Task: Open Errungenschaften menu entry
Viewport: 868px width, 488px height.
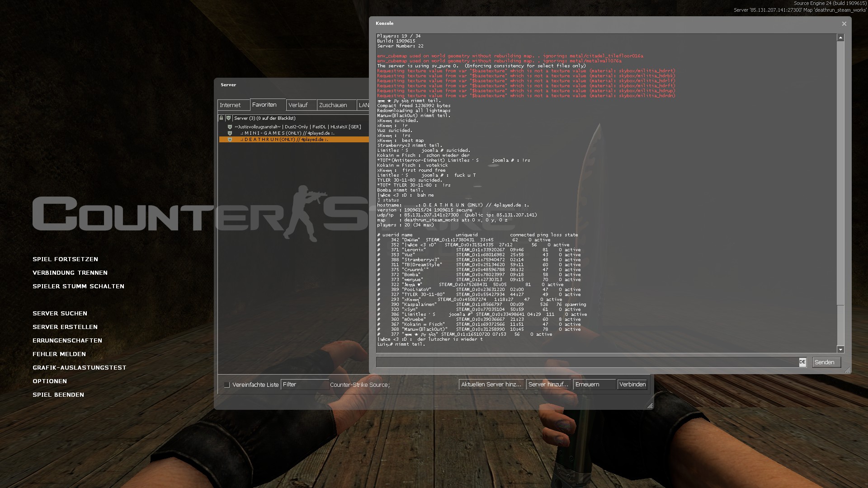Action: click(67, 341)
